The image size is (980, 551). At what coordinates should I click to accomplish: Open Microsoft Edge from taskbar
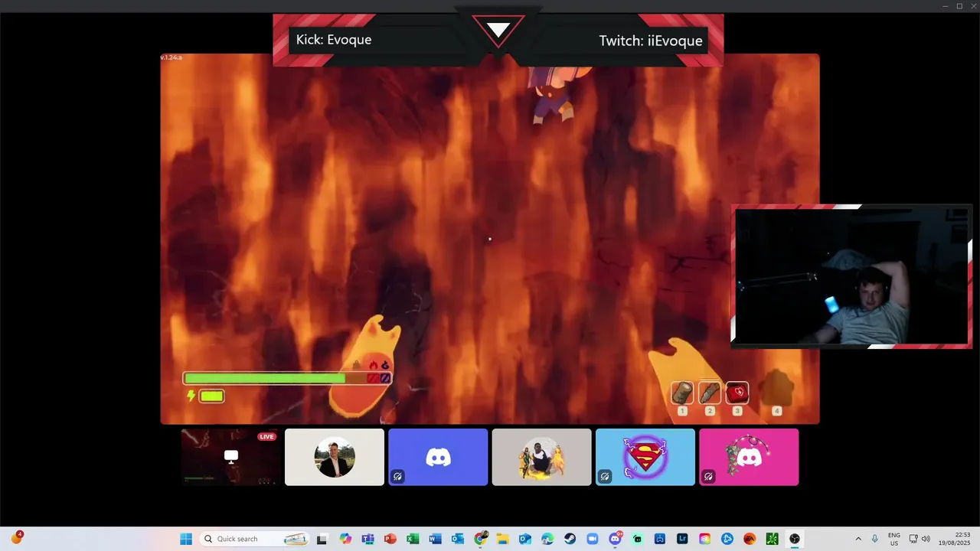(x=547, y=539)
